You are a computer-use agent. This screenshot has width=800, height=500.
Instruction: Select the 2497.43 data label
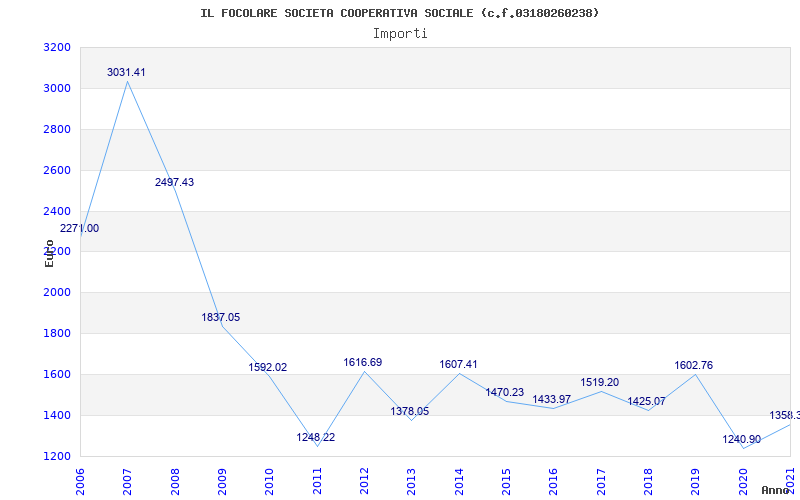[x=174, y=182]
